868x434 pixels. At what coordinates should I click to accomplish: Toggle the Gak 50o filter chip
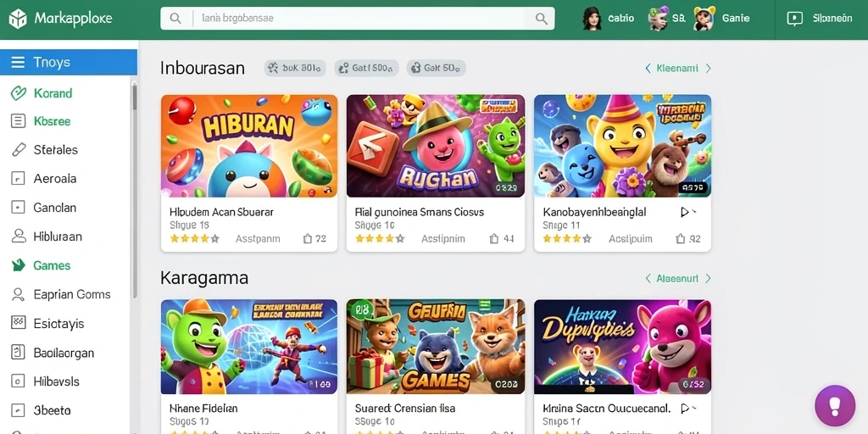click(437, 68)
